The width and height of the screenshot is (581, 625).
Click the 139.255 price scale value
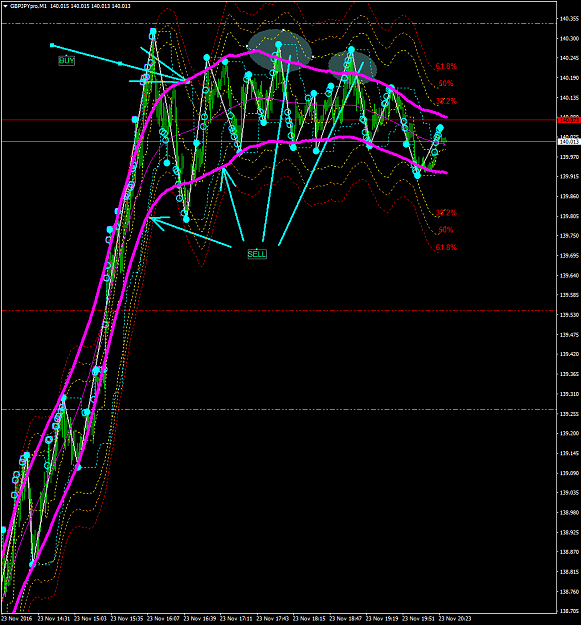(569, 414)
